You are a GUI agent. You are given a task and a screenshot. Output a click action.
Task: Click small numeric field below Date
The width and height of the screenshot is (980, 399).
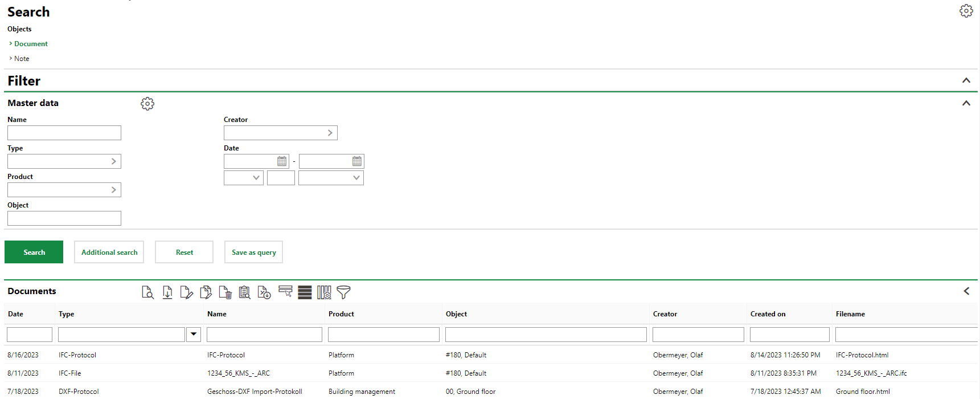pyautogui.click(x=281, y=178)
